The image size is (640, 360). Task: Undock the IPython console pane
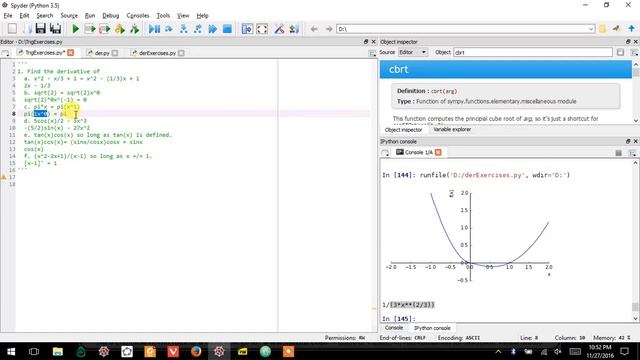point(628,141)
